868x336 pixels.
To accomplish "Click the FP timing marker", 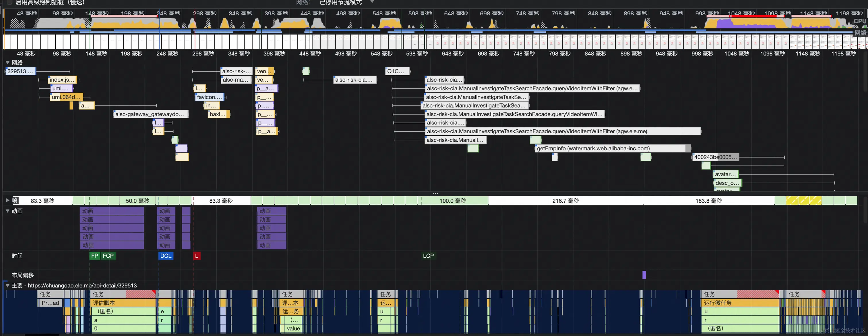I will 94,256.
